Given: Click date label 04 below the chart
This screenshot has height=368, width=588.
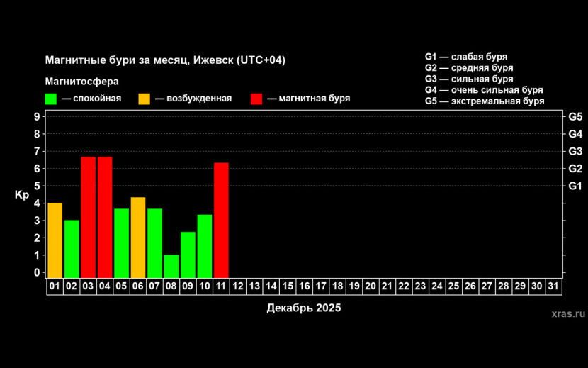Looking at the screenshot, I should pyautogui.click(x=105, y=286).
